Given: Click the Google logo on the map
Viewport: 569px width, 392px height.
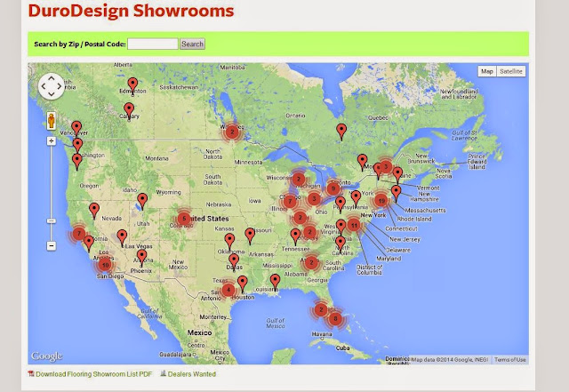Looking at the screenshot, I should (x=47, y=356).
